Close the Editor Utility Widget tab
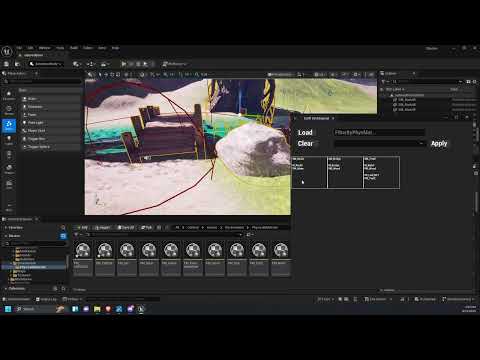Screen dimensions: 480x360 coord(333,118)
